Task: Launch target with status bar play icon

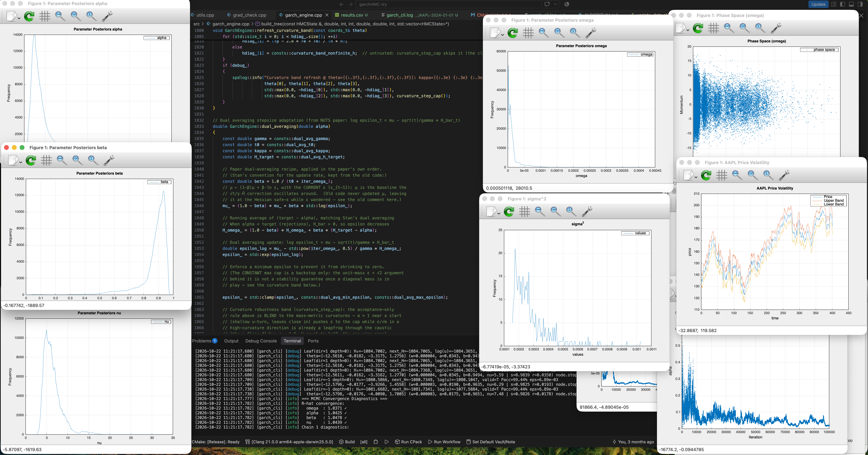Action: (x=386, y=442)
